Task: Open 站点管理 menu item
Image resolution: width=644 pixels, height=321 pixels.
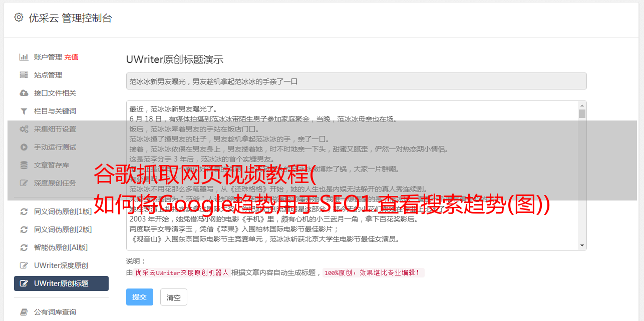Action: click(48, 75)
